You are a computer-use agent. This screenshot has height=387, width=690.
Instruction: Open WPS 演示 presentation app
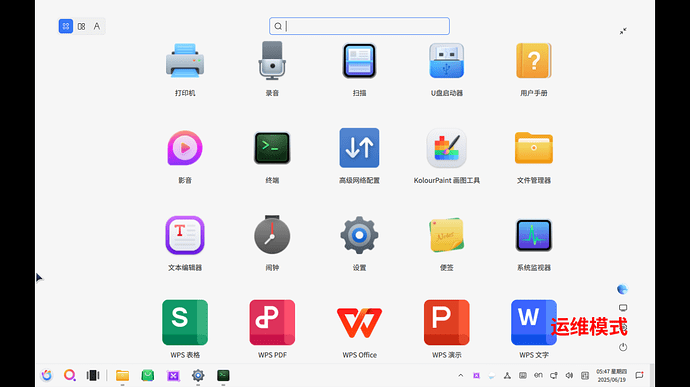(446, 322)
